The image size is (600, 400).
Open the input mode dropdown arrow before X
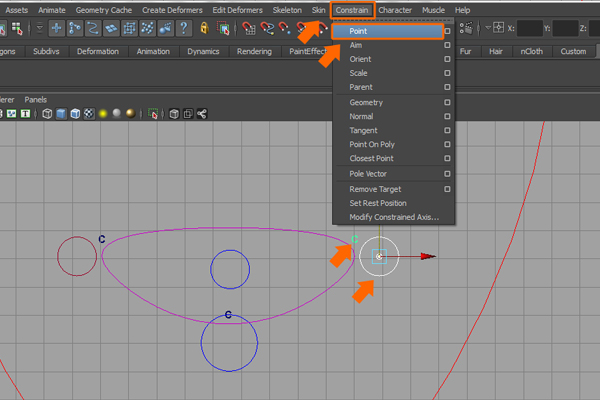[x=488, y=28]
